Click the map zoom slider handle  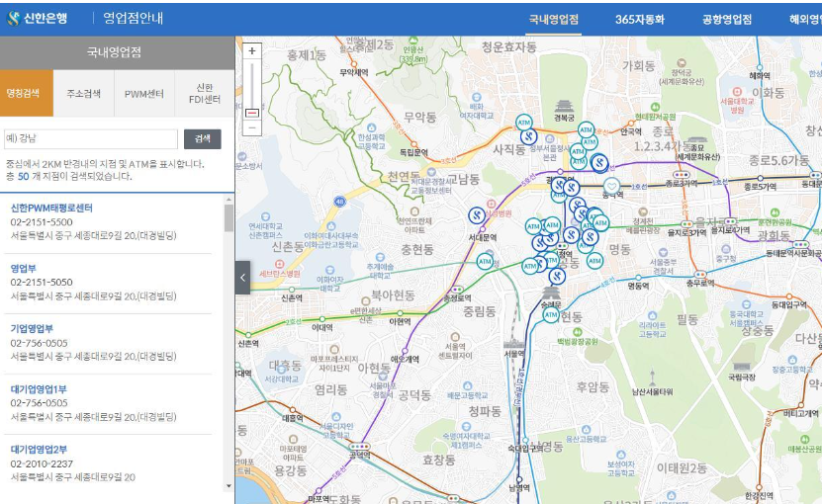252,113
